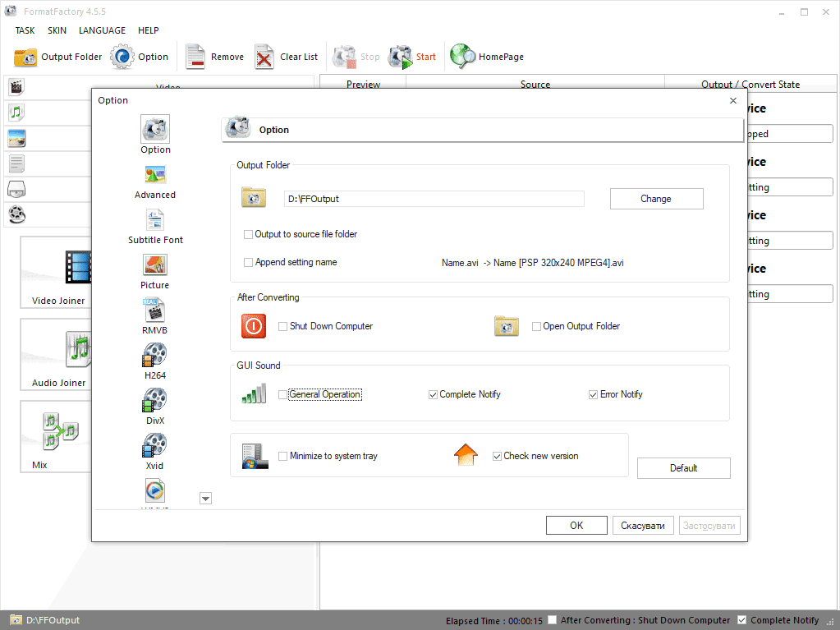The height and width of the screenshot is (630, 840).
Task: Select the Document category icon in sidebar
Action: point(16,164)
